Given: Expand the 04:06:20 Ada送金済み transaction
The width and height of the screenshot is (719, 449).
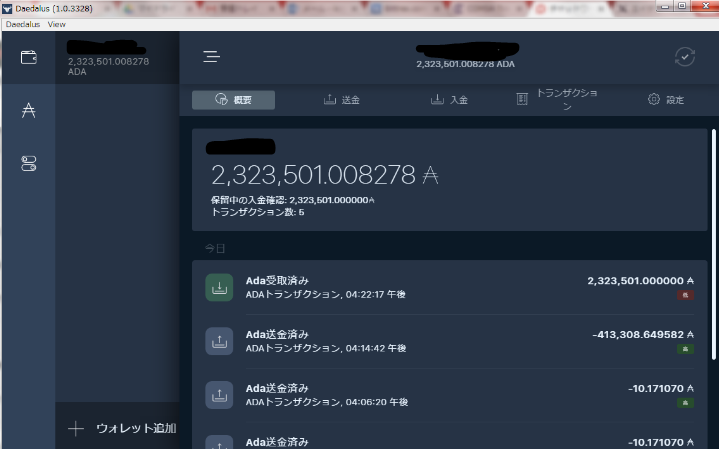Looking at the screenshot, I should pyautogui.click(x=449, y=395).
